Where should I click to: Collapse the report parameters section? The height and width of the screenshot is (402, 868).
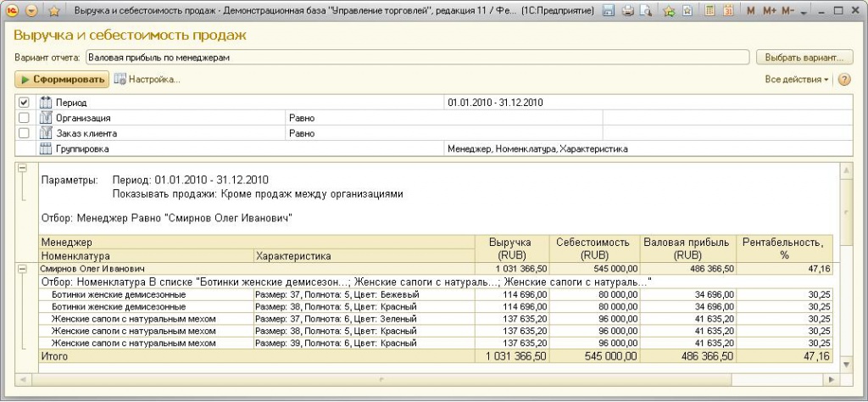click(23, 168)
